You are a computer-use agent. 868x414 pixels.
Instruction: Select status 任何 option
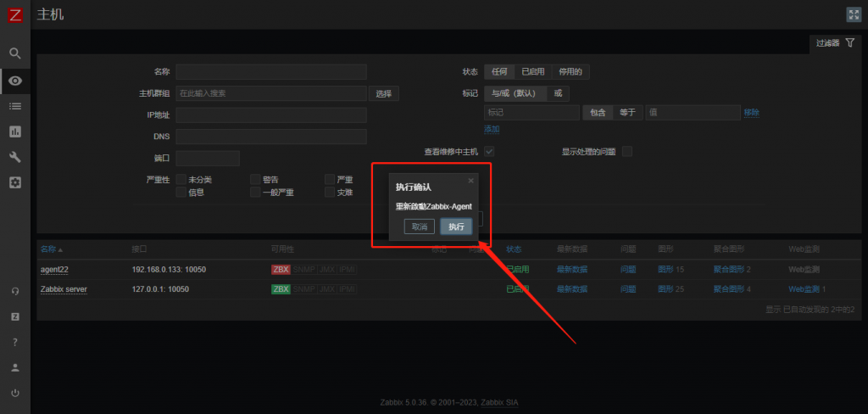(499, 71)
